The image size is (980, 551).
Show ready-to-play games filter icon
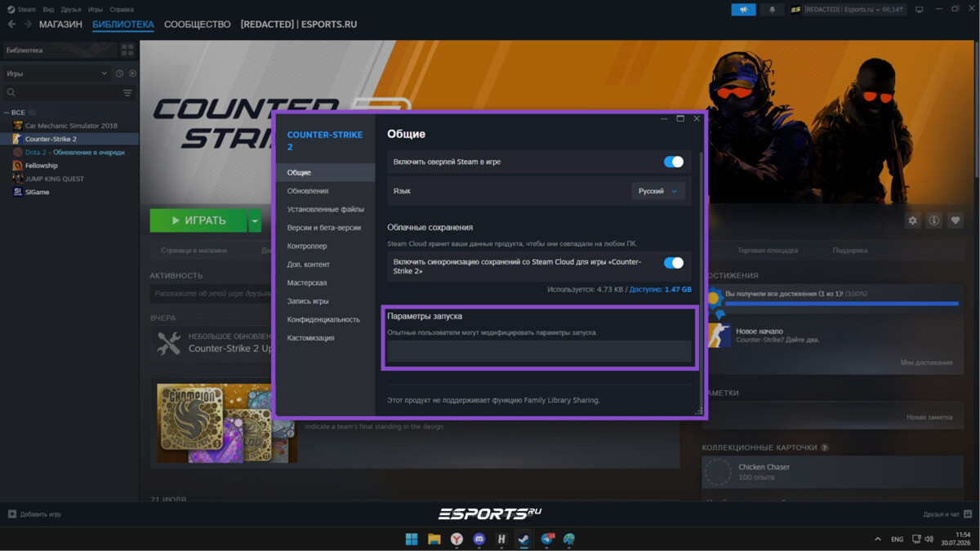132,73
